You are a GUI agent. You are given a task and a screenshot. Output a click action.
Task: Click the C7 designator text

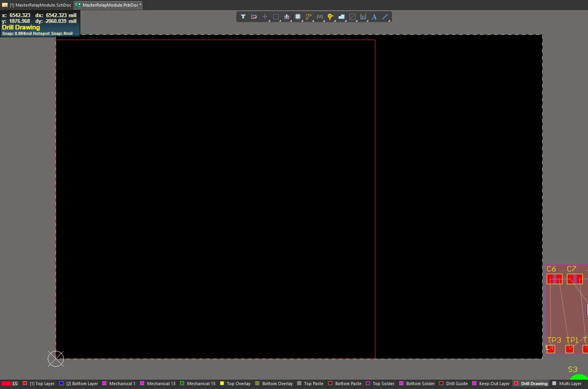tap(571, 268)
